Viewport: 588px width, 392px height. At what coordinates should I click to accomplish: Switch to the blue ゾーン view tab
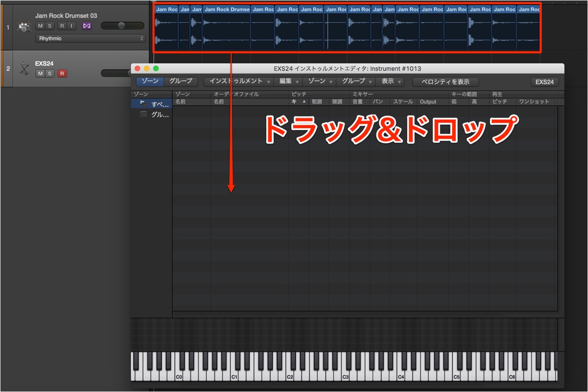click(x=150, y=82)
